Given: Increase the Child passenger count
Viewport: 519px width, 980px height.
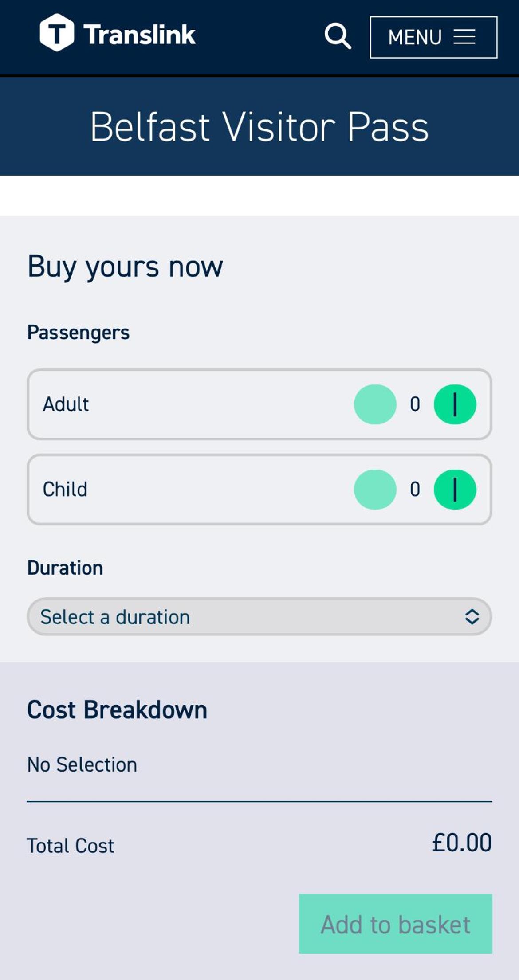Looking at the screenshot, I should click(x=455, y=490).
